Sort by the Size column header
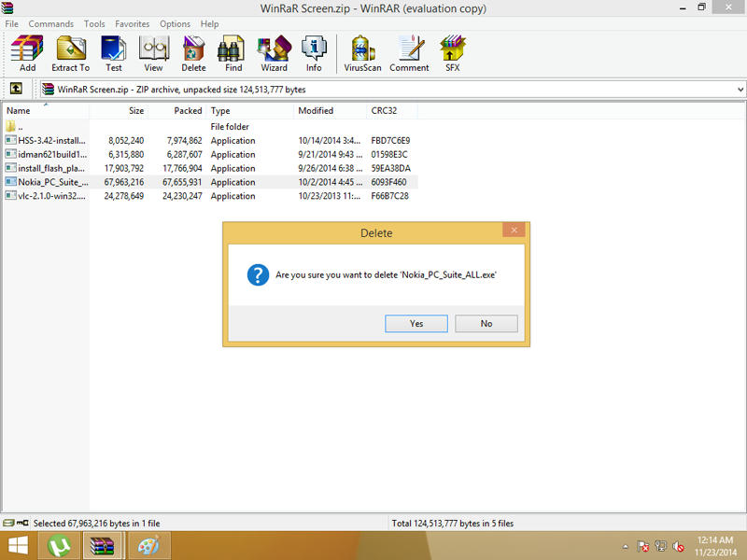The width and height of the screenshot is (747, 560). point(119,110)
